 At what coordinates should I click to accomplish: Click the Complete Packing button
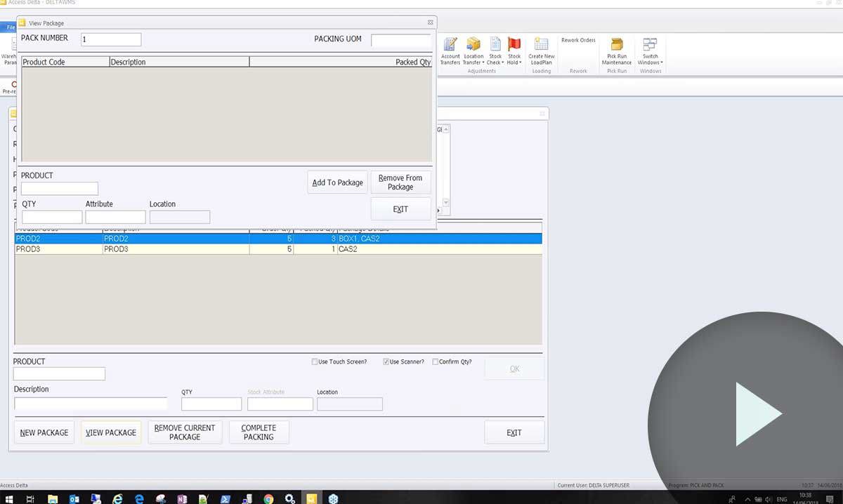click(259, 432)
